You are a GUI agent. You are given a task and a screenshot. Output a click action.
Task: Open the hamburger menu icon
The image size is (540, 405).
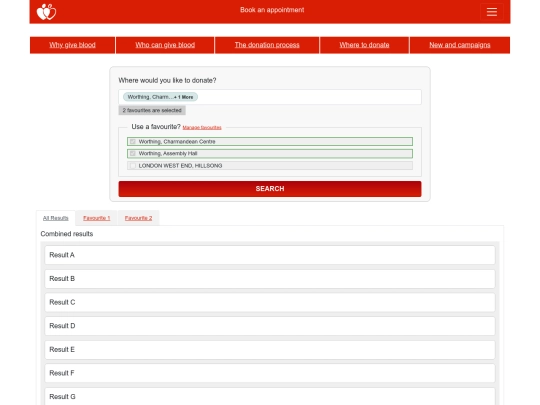point(491,12)
